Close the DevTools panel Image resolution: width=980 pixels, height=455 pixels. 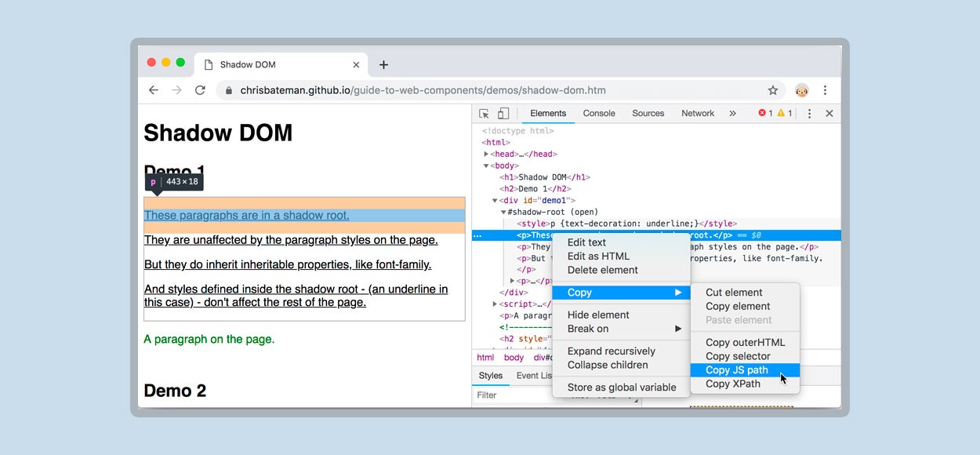(x=829, y=114)
